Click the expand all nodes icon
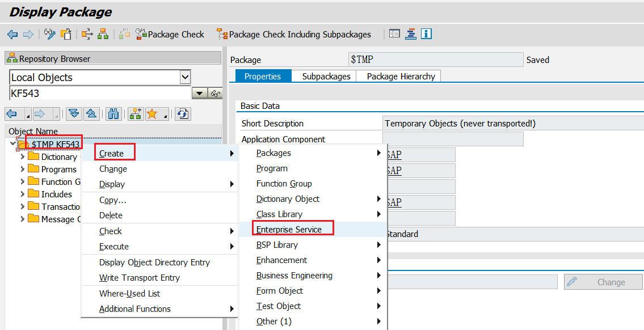This screenshot has width=644, height=330. 74,114
